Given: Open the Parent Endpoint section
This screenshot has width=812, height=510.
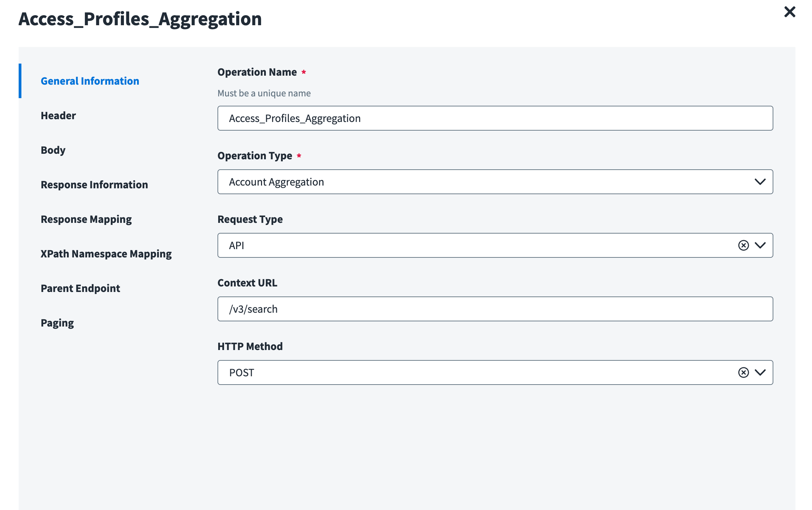Looking at the screenshot, I should point(80,288).
